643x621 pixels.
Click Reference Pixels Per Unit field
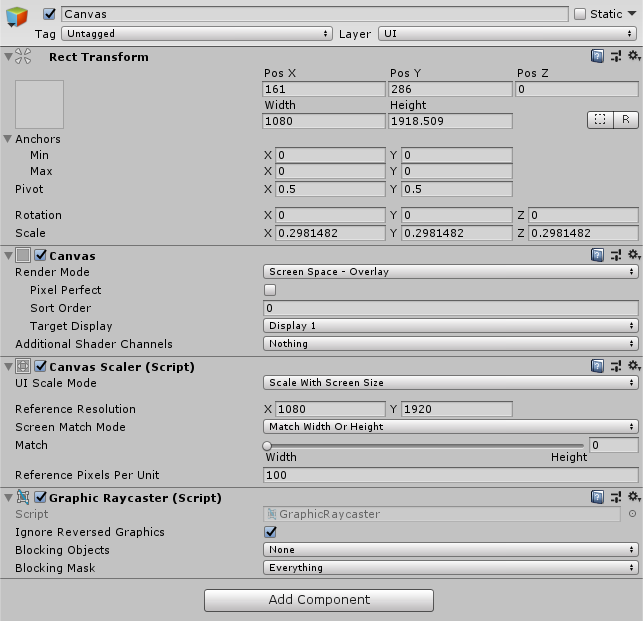tap(450, 475)
